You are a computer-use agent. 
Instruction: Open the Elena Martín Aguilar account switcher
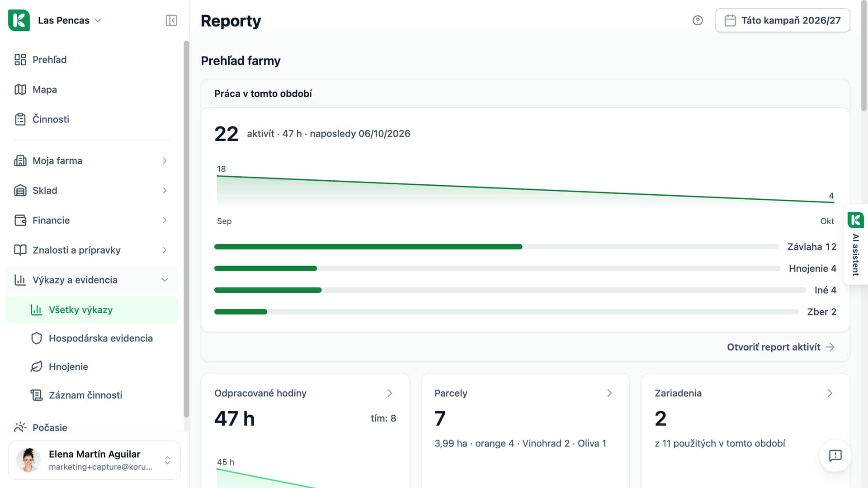pos(94,460)
